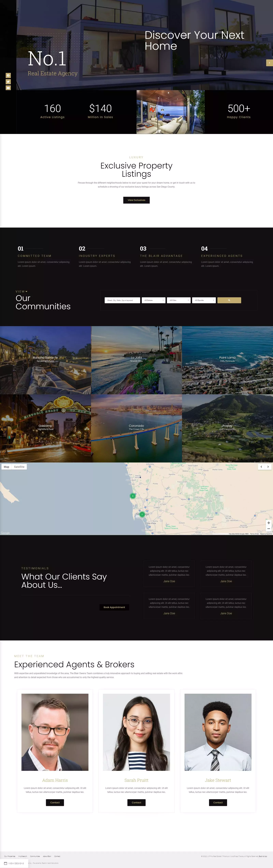Open Rancho Sante Fe community tile
Viewport: 273px width, 868px height.
point(46,360)
